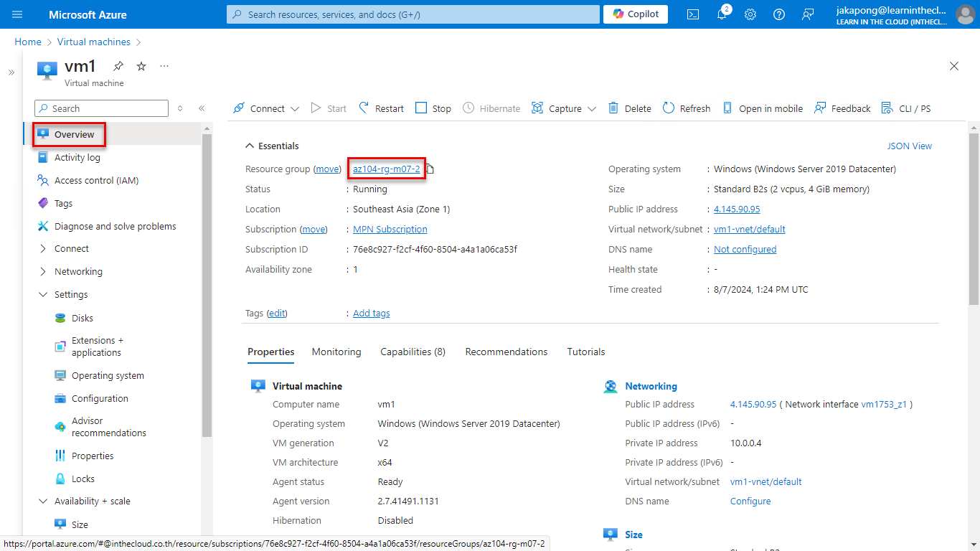The height and width of the screenshot is (551, 980).
Task: Delete the virtual machine
Action: click(x=630, y=108)
